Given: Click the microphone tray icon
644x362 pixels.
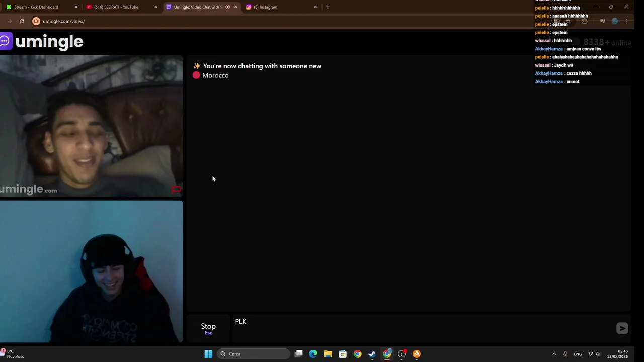Looking at the screenshot, I should coord(565,354).
